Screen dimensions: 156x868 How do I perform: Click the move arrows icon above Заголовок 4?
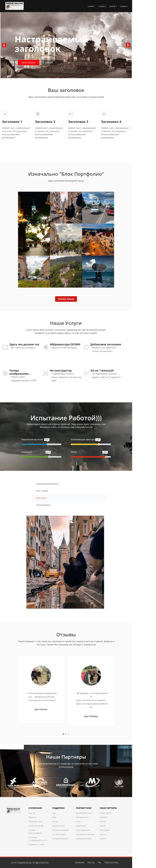104,114
